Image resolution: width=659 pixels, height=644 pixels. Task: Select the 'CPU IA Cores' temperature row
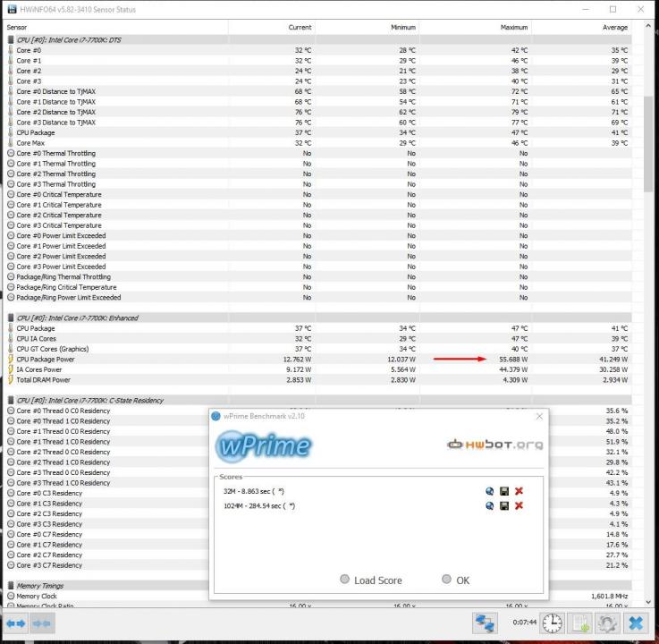(x=319, y=338)
